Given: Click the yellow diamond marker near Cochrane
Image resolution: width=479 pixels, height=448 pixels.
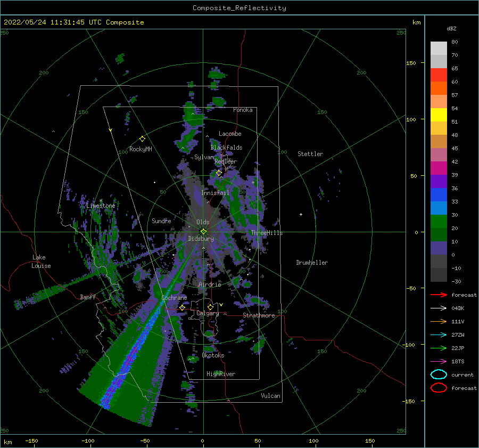Looking at the screenshot, I should [x=183, y=307].
